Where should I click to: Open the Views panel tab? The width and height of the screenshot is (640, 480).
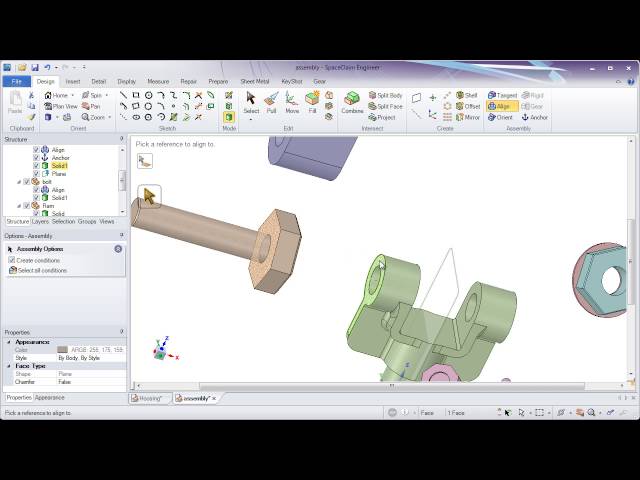107,221
